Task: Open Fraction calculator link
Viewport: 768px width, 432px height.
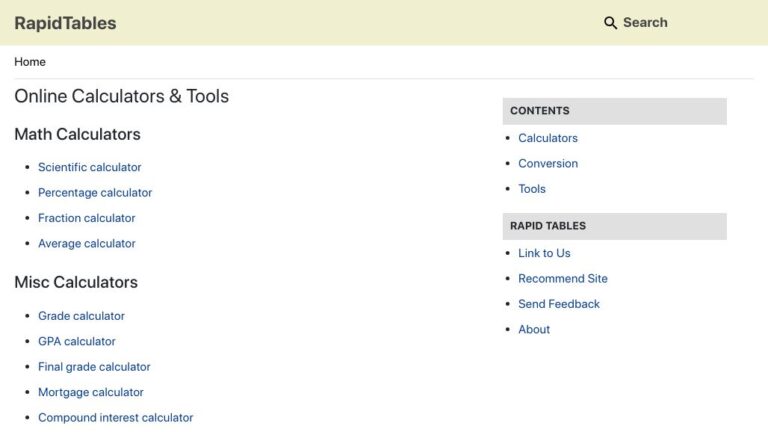Action: 87,218
